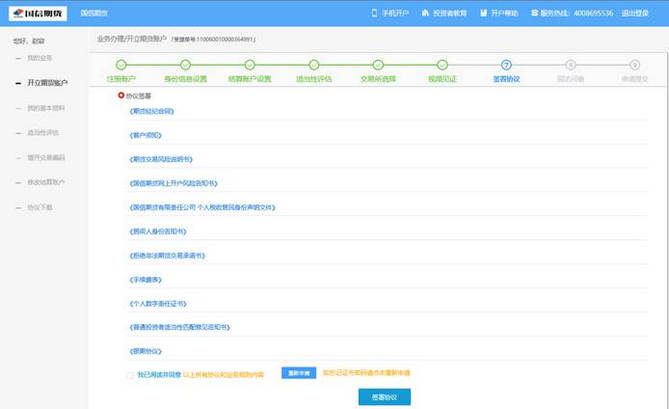Click step 7 签署协议 circle
Viewport: 669px width, 409px height.
point(506,65)
